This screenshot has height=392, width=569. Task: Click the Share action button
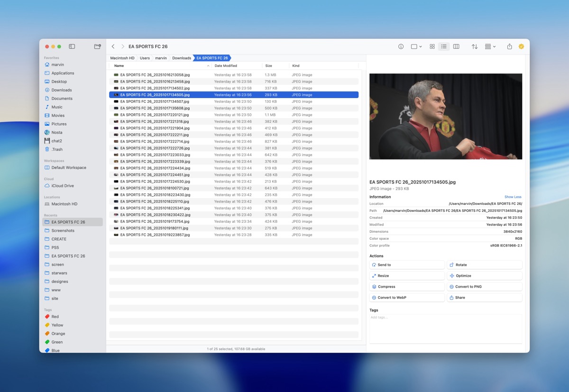pyautogui.click(x=485, y=298)
